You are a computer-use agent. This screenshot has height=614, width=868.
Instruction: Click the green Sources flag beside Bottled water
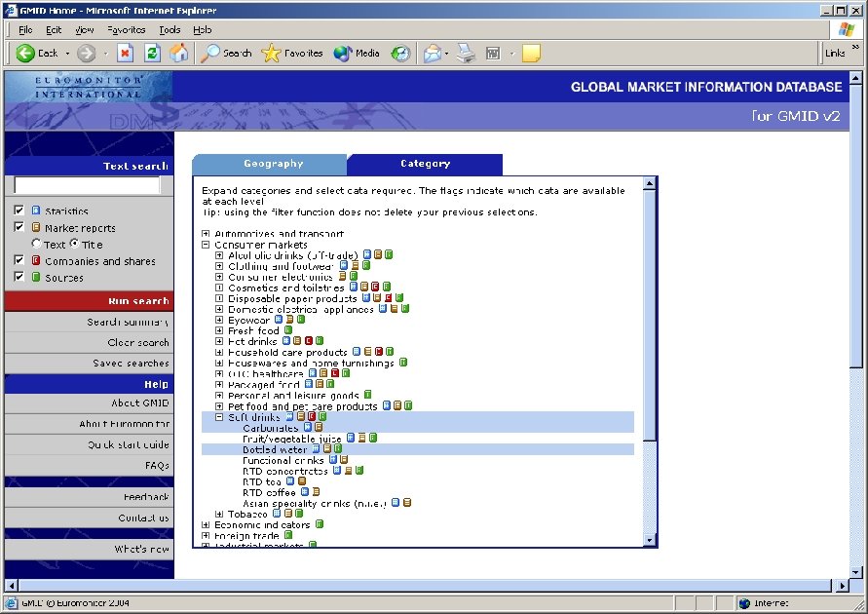338,449
